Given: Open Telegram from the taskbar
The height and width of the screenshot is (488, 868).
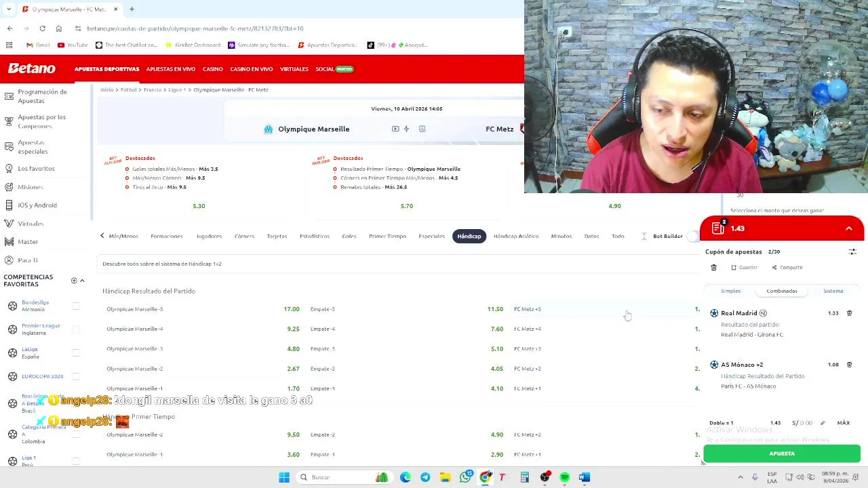Looking at the screenshot, I should coord(425,477).
